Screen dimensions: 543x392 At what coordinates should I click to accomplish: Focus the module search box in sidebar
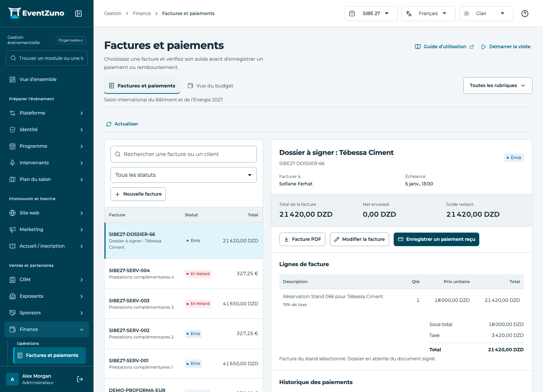click(47, 58)
